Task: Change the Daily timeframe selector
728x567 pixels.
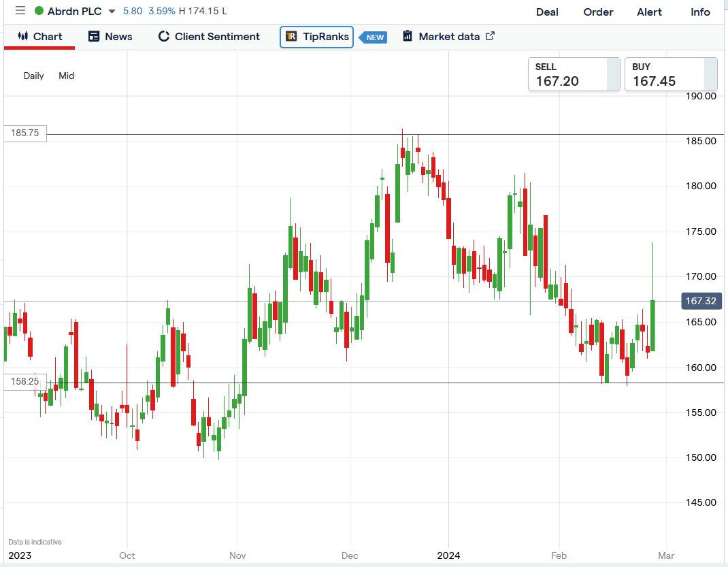Action: 33,76
